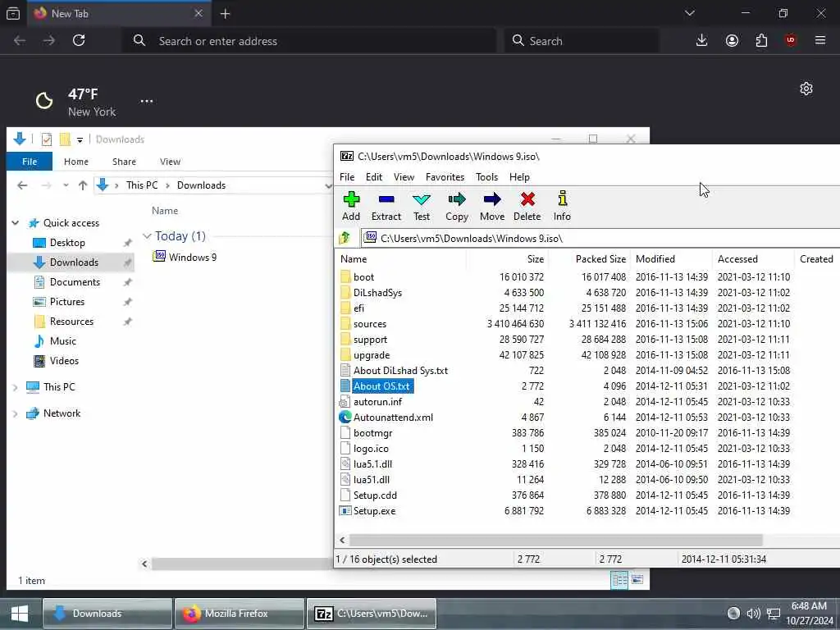Collapse the Quick access tree node
This screenshot has height=630, width=840.
(16, 223)
